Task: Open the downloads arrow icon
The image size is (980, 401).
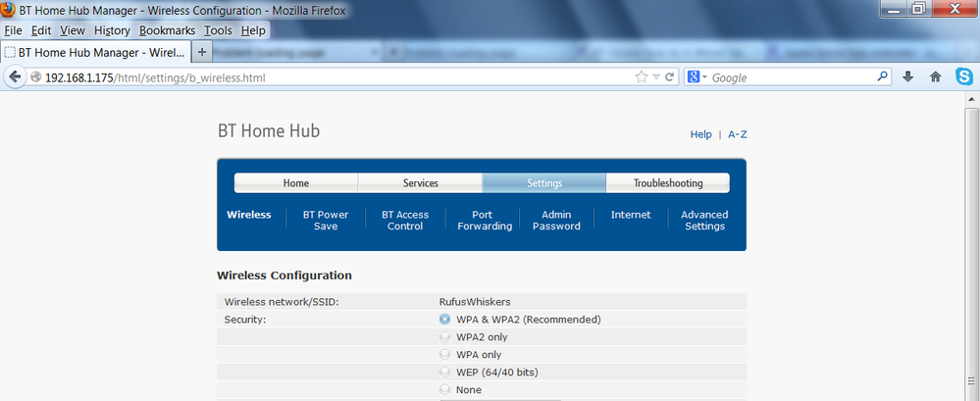Action: 908,76
